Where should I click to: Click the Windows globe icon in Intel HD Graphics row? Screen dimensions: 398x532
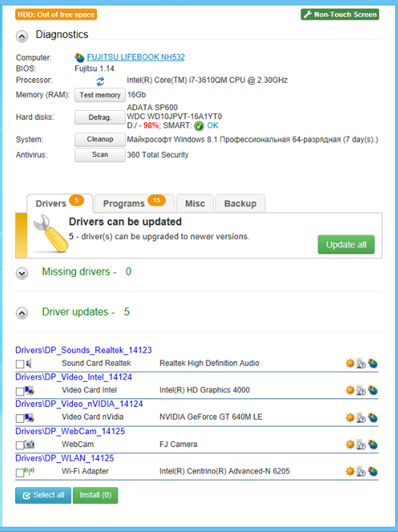point(373,390)
